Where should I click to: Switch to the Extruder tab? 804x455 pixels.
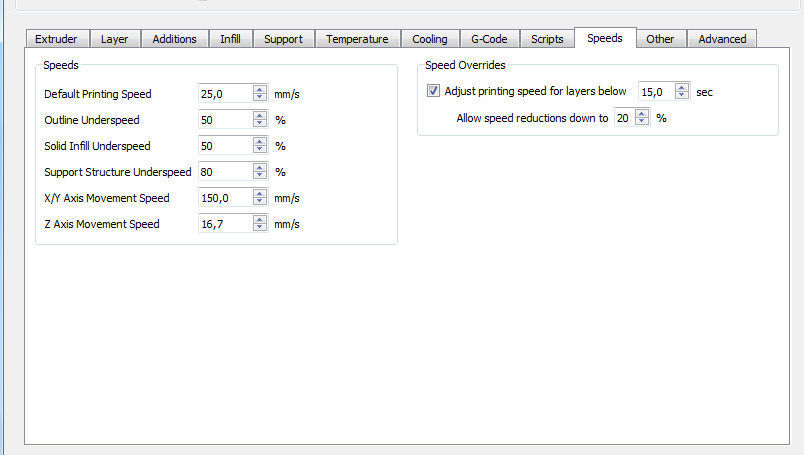click(x=57, y=39)
